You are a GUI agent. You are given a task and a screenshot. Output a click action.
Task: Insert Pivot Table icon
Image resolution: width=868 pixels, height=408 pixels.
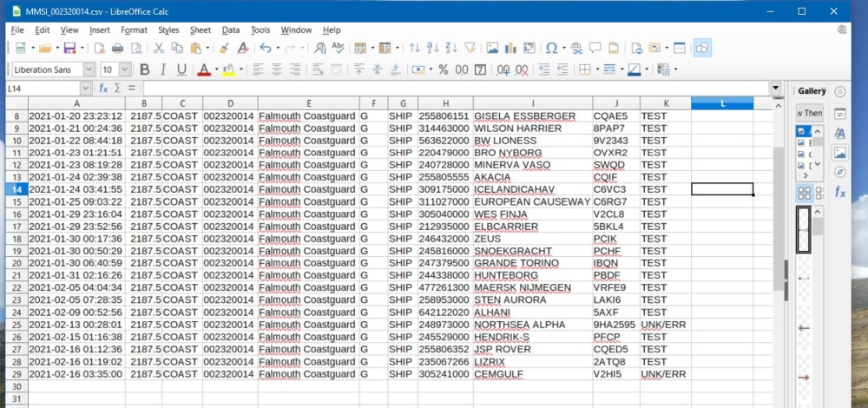click(x=529, y=48)
